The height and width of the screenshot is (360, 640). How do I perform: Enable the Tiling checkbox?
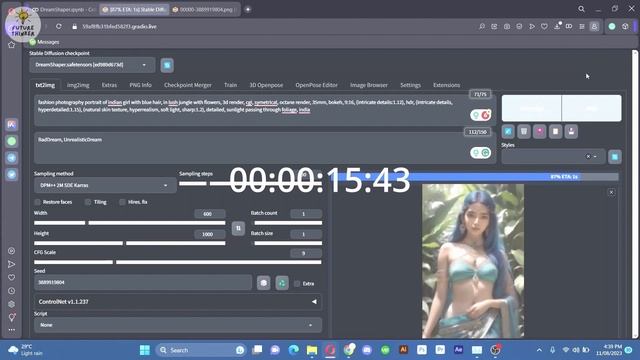pos(88,202)
